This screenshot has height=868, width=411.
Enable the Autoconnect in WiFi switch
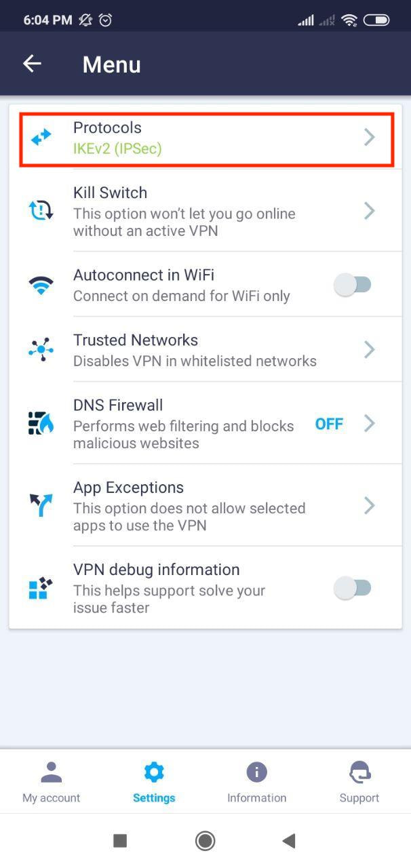click(353, 285)
